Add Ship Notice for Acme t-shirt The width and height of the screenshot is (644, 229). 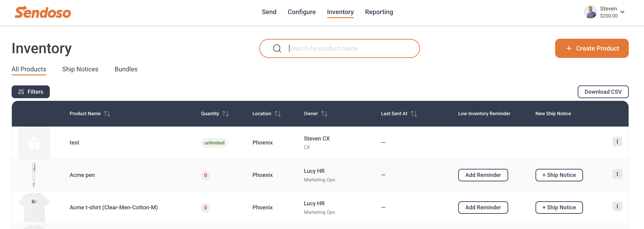tap(559, 208)
